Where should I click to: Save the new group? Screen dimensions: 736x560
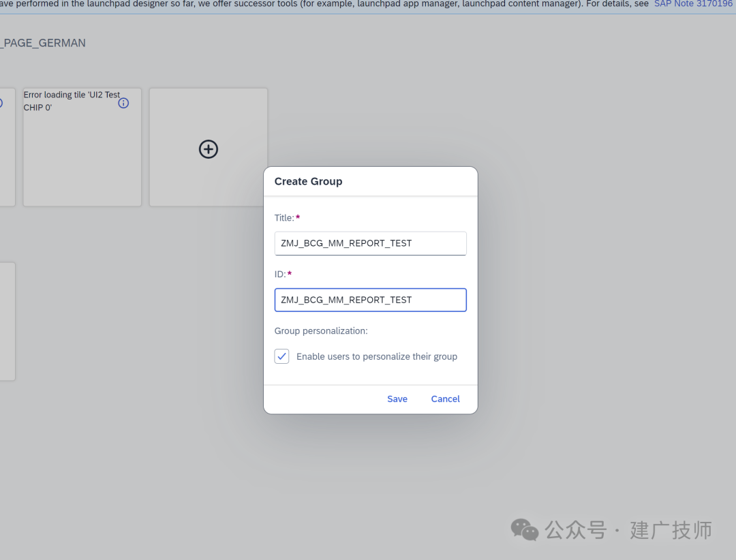(397, 399)
